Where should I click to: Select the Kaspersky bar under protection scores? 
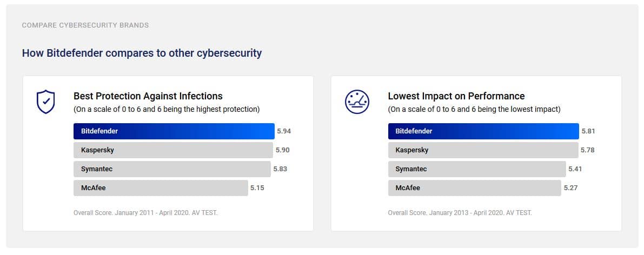(x=173, y=150)
